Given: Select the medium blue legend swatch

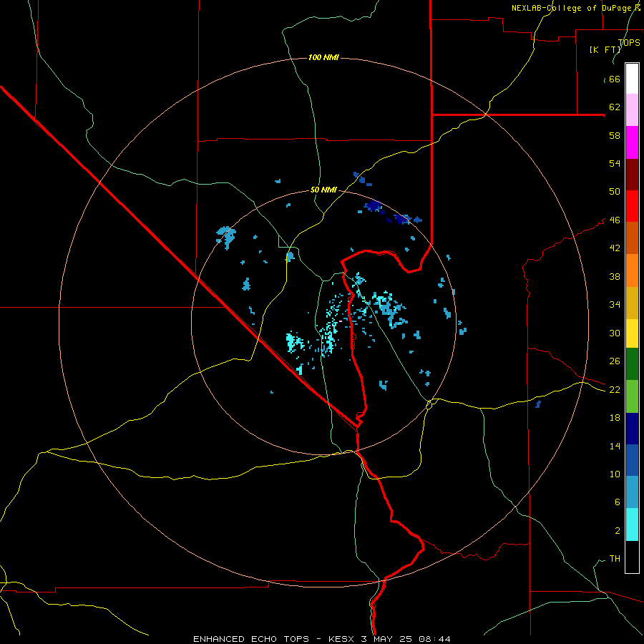Looking at the screenshot, I should 632,460.
